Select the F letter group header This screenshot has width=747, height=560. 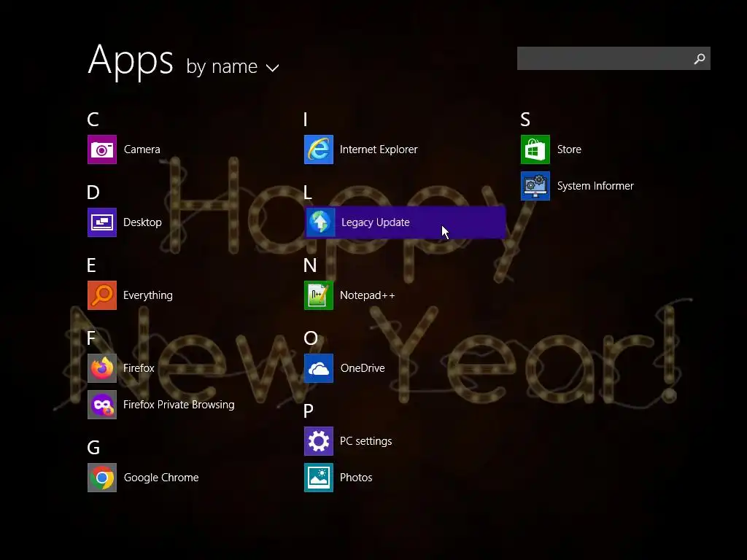click(x=91, y=338)
